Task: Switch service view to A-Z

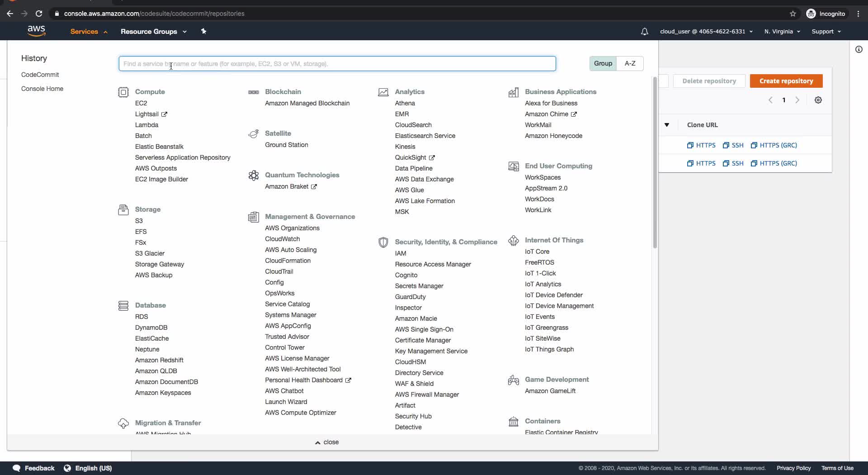Action: 630,63
